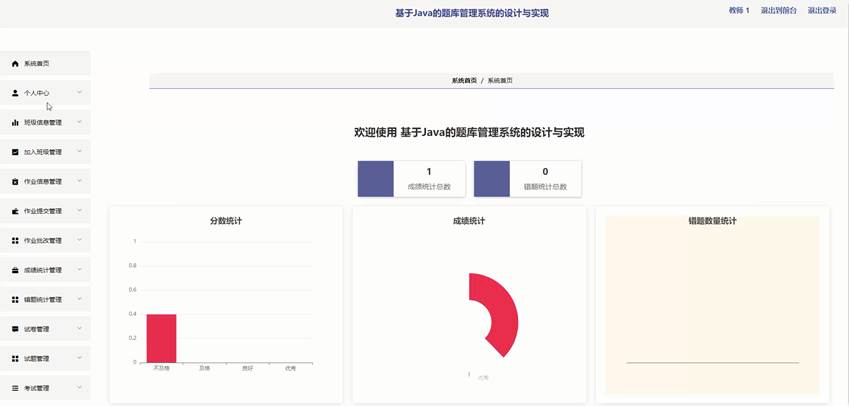Click the home icon beside 系统首页
The height and width of the screenshot is (406, 849).
point(15,64)
